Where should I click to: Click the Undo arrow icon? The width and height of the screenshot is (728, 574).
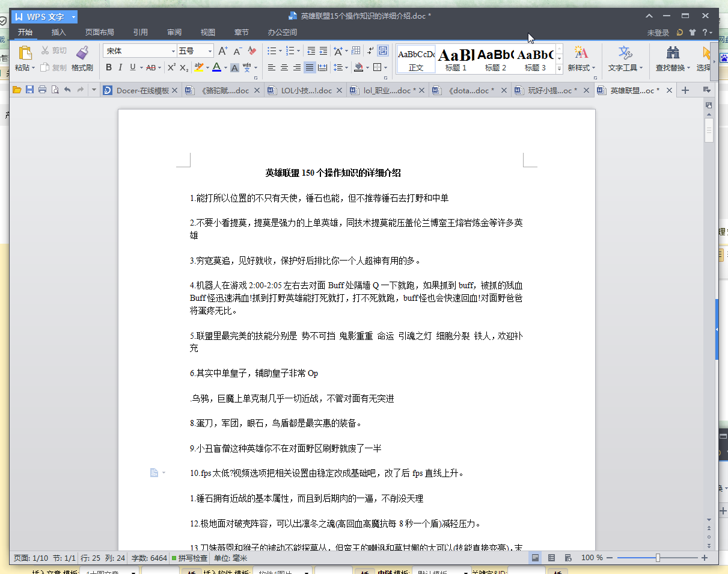click(67, 90)
